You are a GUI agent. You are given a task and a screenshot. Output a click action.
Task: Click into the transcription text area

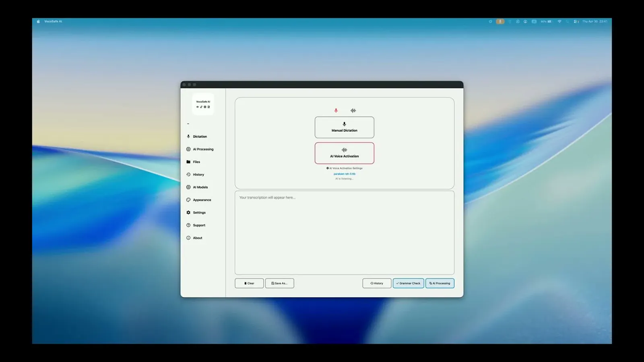[x=345, y=233]
